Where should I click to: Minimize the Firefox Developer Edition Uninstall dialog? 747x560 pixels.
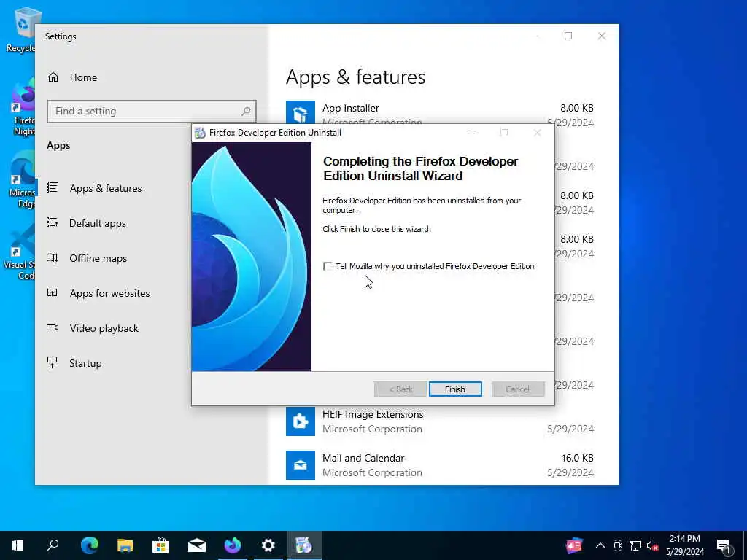click(471, 133)
